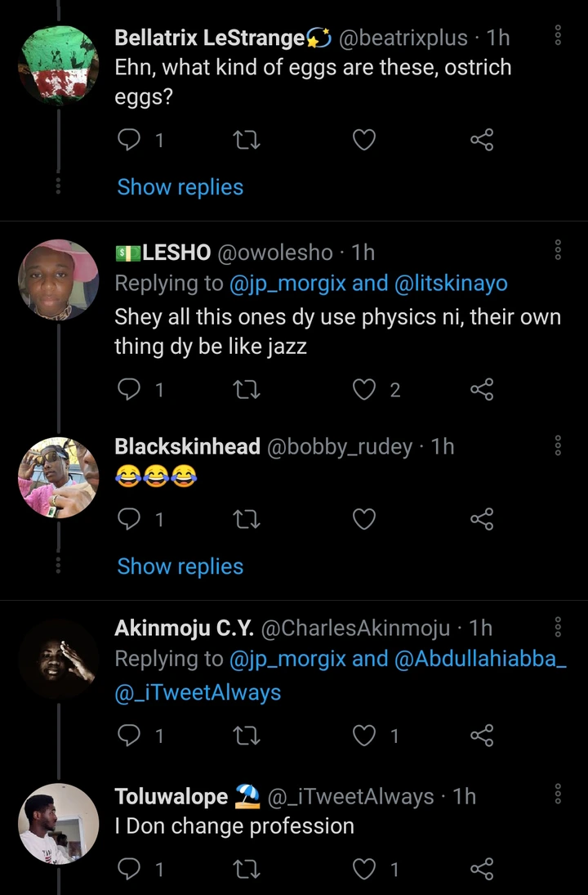Image resolution: width=588 pixels, height=895 pixels.
Task: Open more options on LESHO's tweet
Action: (558, 249)
